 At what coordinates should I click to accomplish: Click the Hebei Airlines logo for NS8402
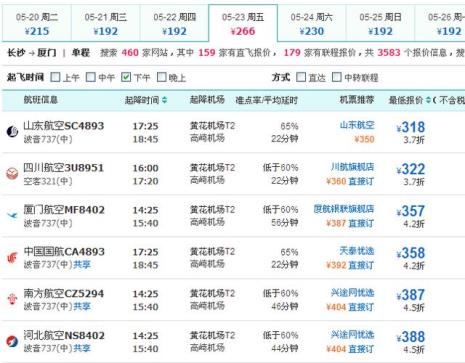(x=12, y=341)
